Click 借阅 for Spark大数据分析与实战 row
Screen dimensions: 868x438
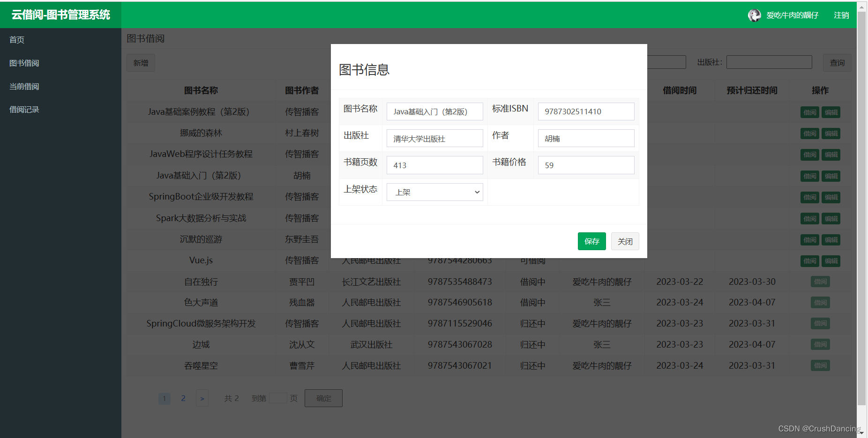(x=810, y=219)
